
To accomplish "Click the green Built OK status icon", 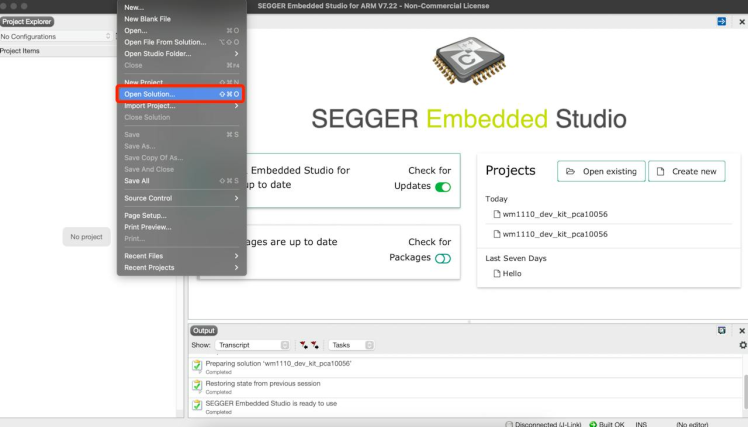I will pyautogui.click(x=593, y=424).
